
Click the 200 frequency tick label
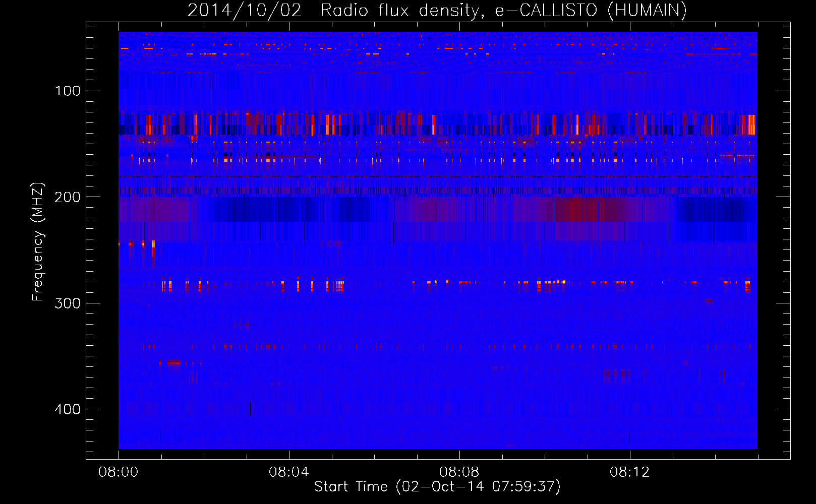tap(68, 197)
